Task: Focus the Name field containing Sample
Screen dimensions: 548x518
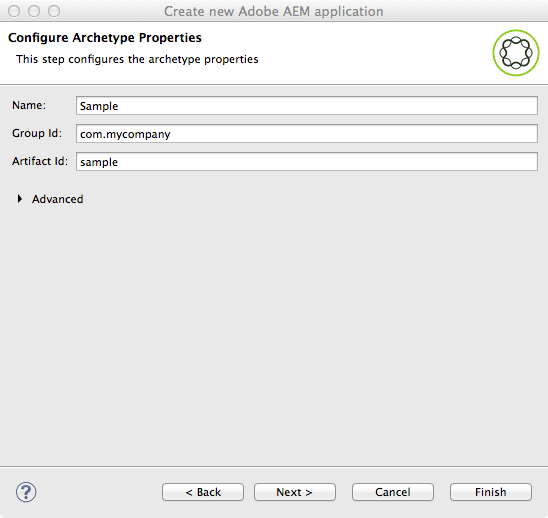Action: click(x=307, y=106)
